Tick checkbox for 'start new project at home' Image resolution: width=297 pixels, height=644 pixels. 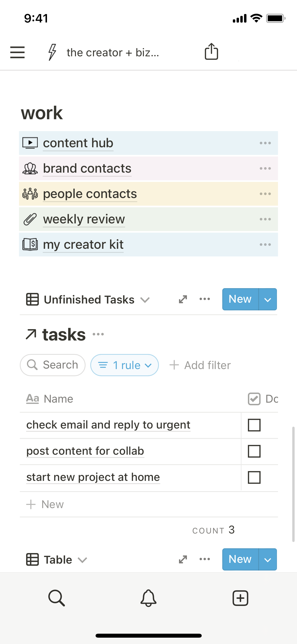pos(254,477)
